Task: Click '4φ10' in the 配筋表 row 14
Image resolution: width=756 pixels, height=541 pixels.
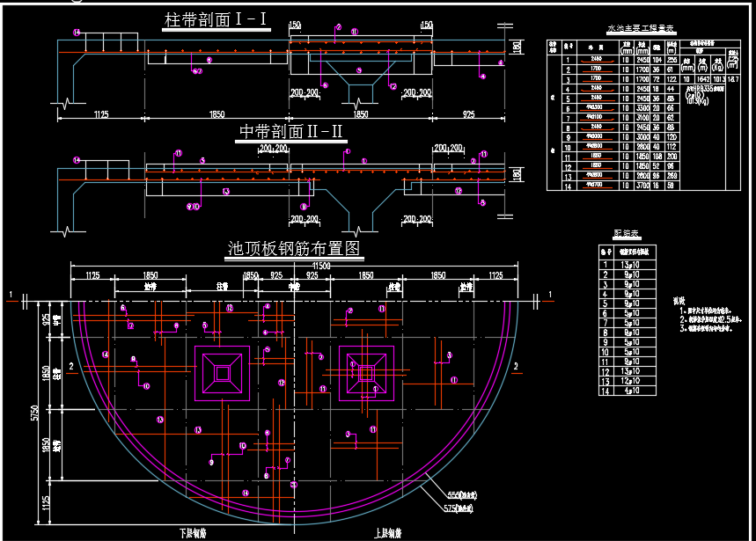Action: [632, 391]
